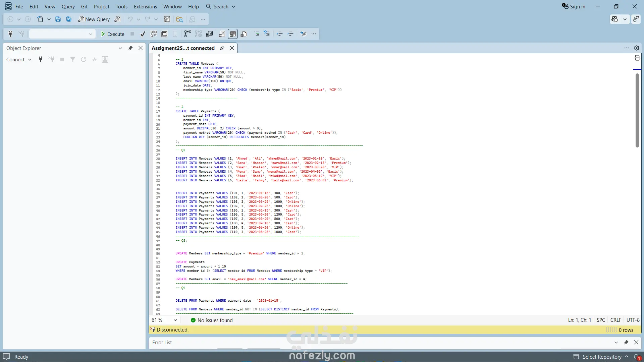This screenshot has height=362, width=644.
Task: Open SQL toolbar overflow options
Action: (314, 34)
